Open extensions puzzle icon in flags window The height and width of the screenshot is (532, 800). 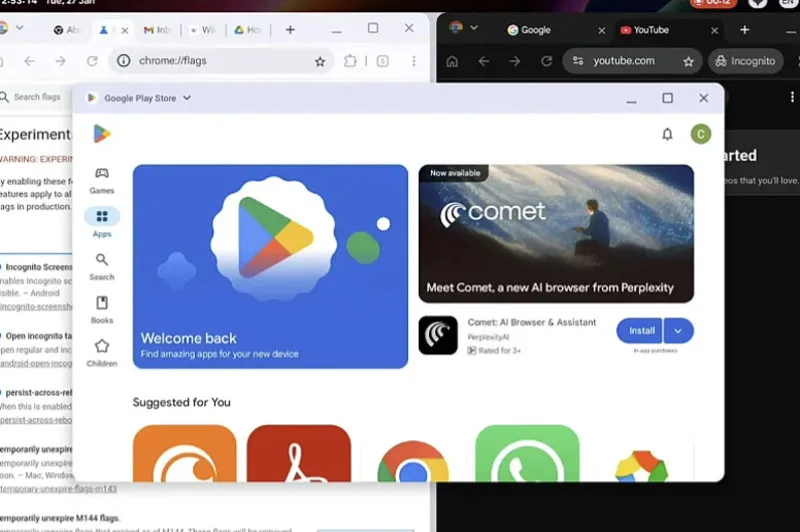(x=350, y=61)
